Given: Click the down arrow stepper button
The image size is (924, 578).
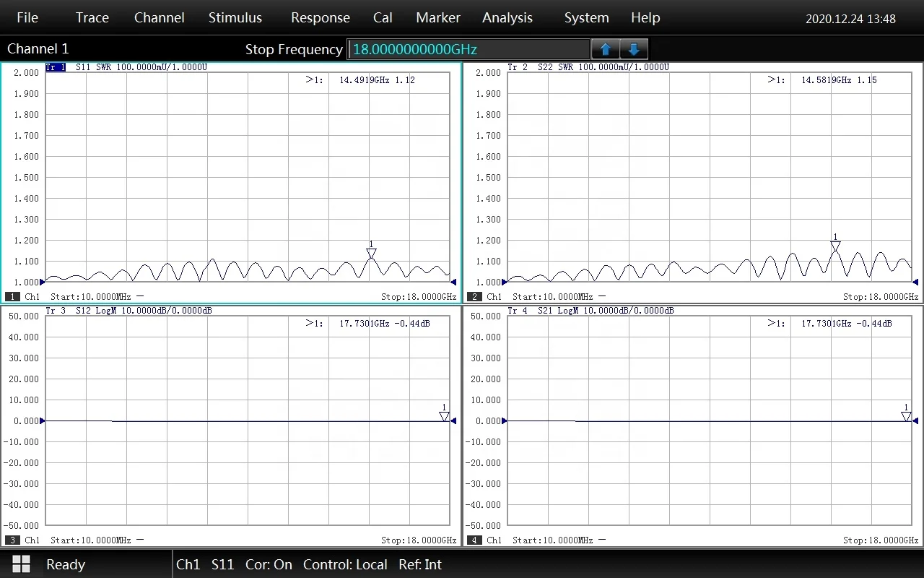Looking at the screenshot, I should (x=634, y=49).
